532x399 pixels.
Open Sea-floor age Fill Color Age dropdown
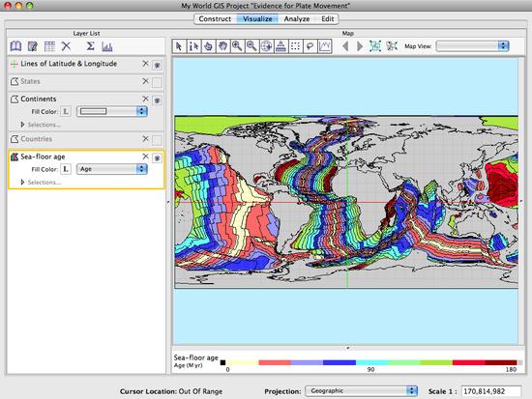(112, 169)
